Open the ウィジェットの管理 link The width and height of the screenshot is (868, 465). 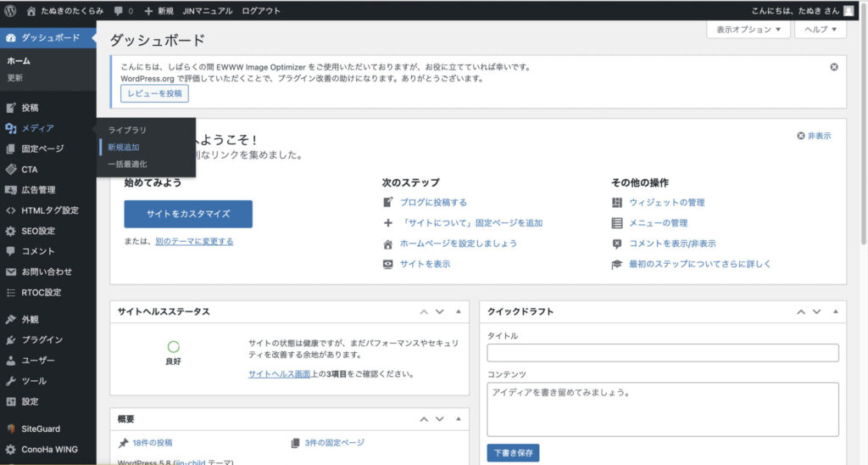pyautogui.click(x=666, y=202)
